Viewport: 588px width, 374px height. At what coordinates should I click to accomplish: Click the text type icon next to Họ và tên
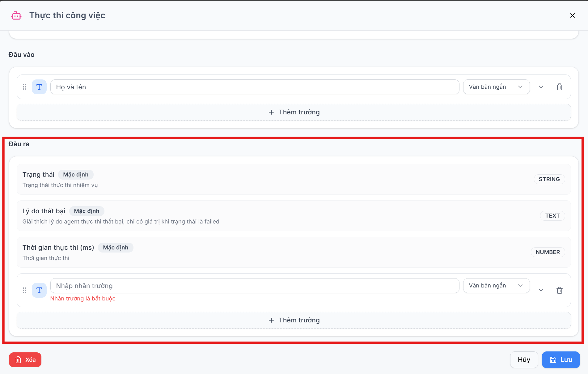tap(39, 87)
